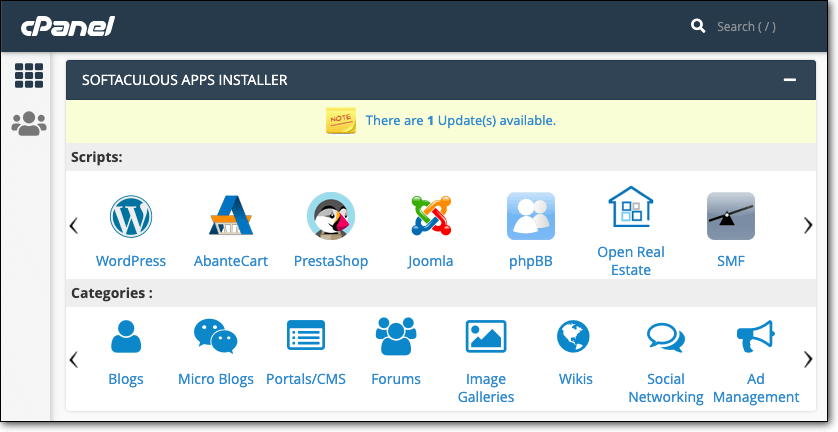This screenshot has width=838, height=432.
Task: Click the search magnifier icon
Action: (x=698, y=26)
